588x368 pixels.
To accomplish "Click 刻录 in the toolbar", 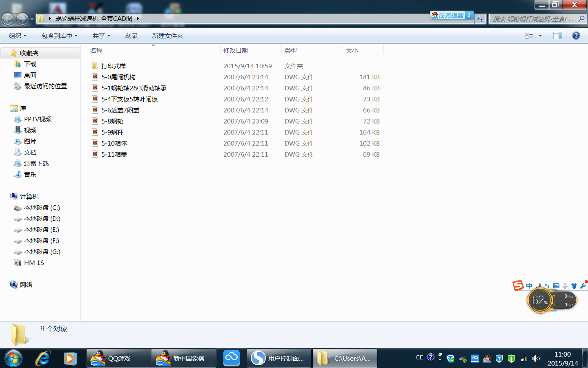I will [x=131, y=36].
